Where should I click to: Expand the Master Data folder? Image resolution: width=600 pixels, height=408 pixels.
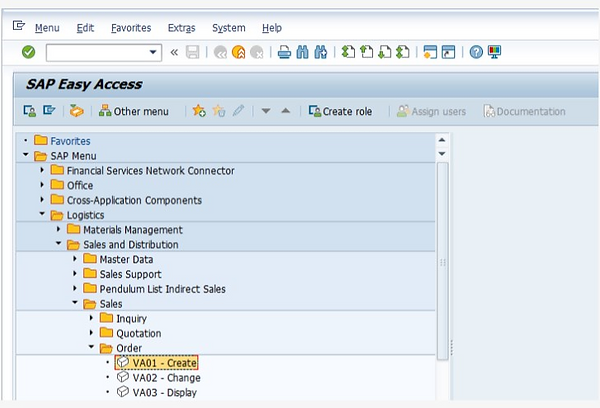click(x=75, y=259)
